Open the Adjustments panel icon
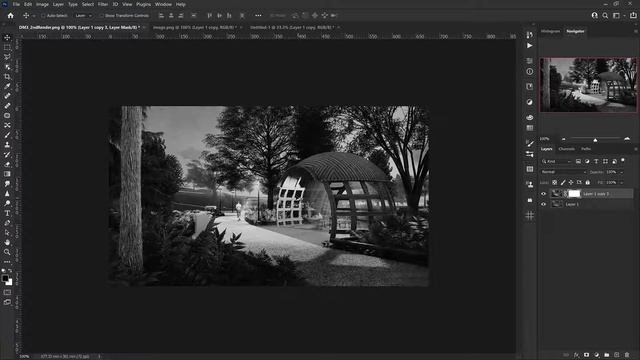 coord(530,102)
